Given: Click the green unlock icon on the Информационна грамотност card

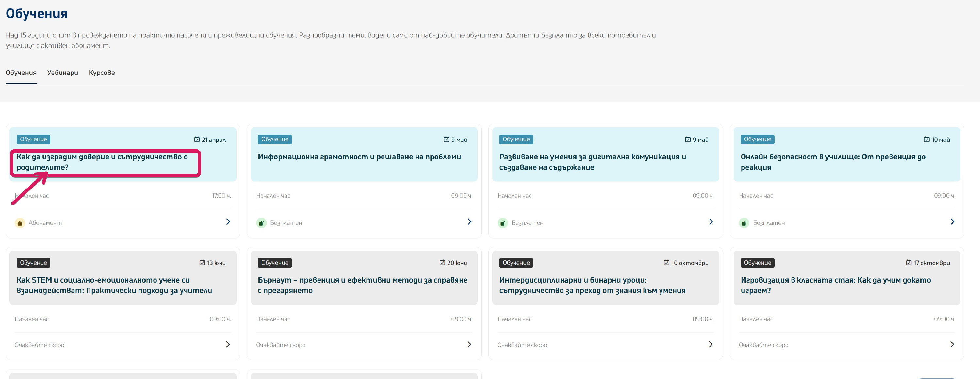Looking at the screenshot, I should coord(261,223).
